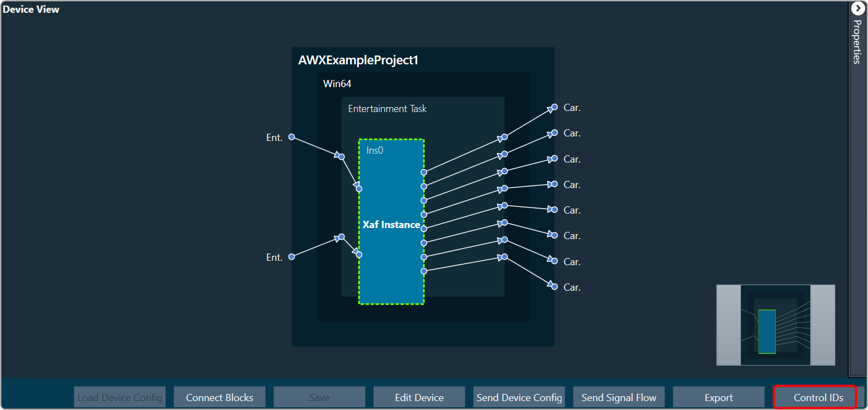
Task: Open Export from the bottom toolbar
Action: pos(719,397)
